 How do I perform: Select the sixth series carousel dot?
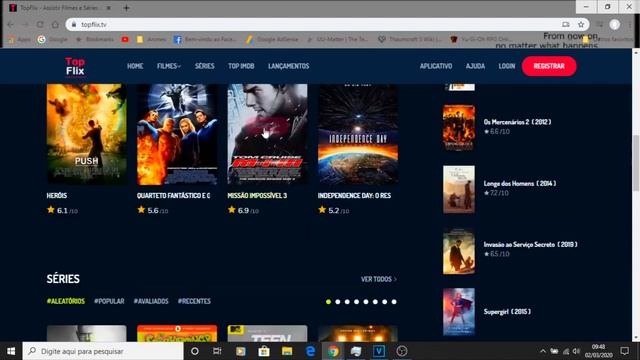click(375, 302)
